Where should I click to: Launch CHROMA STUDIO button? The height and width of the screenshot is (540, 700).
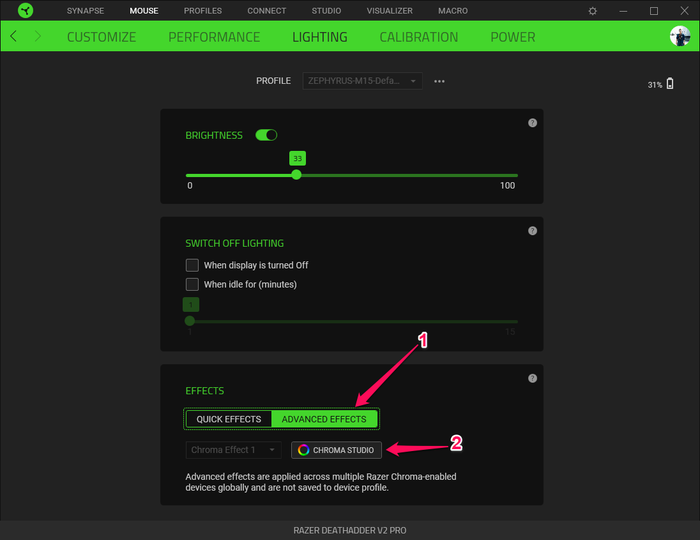pos(336,450)
